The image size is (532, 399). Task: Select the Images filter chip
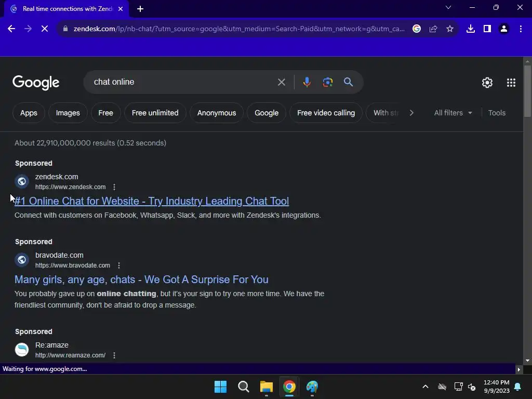68,113
